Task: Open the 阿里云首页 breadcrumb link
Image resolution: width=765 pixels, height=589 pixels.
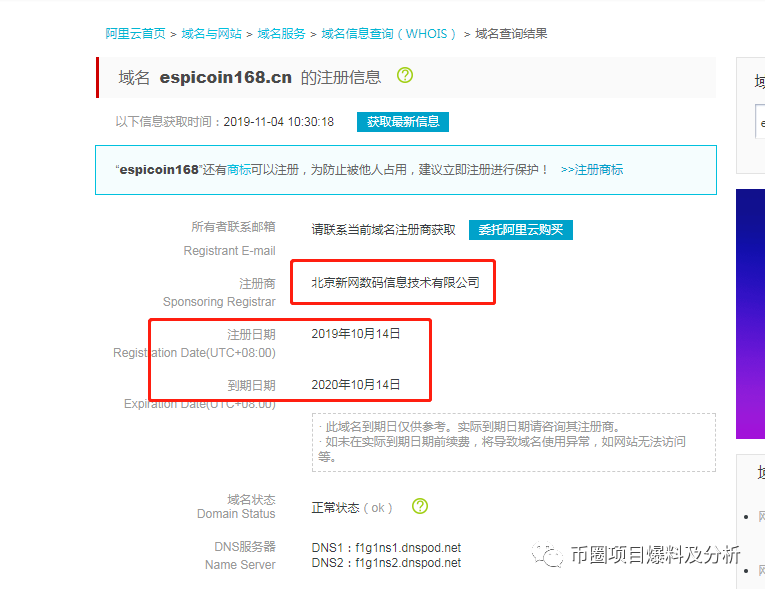Action: 135,34
